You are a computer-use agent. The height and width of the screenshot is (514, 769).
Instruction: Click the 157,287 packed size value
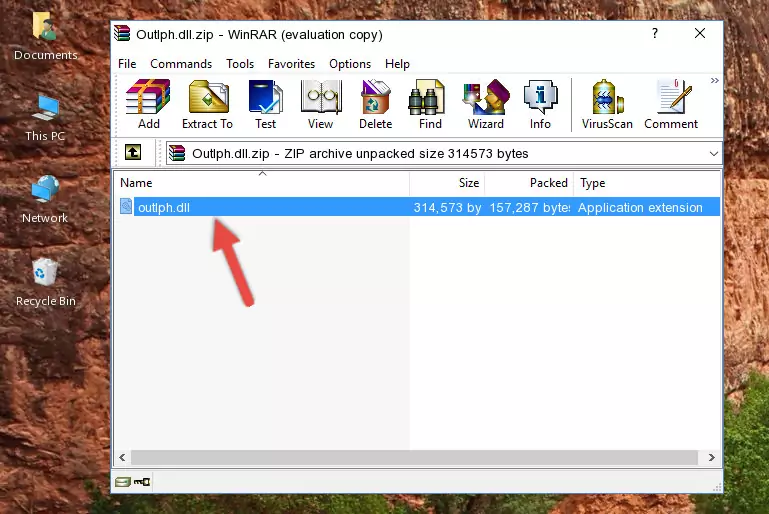coord(530,207)
